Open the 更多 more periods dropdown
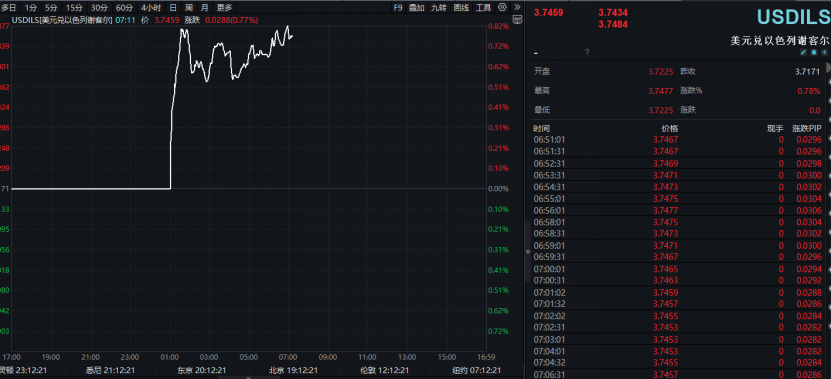This screenshot has width=831, height=379. click(224, 7)
